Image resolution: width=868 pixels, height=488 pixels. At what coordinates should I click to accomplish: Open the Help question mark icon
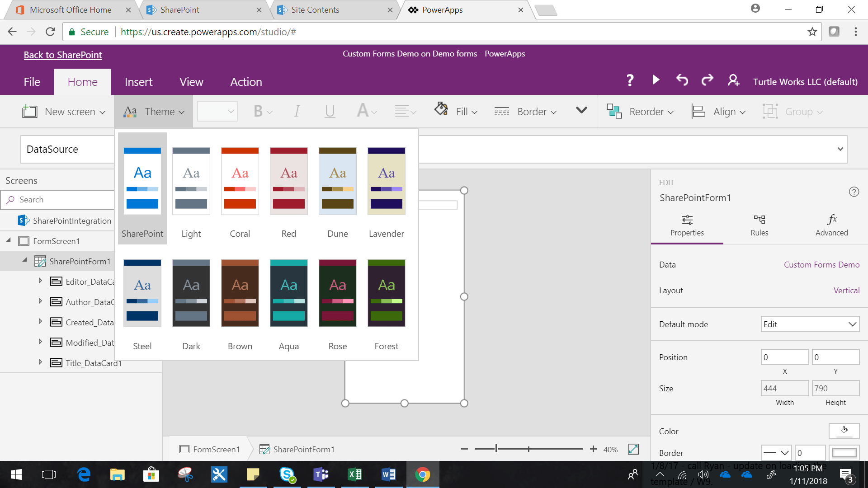(x=630, y=81)
